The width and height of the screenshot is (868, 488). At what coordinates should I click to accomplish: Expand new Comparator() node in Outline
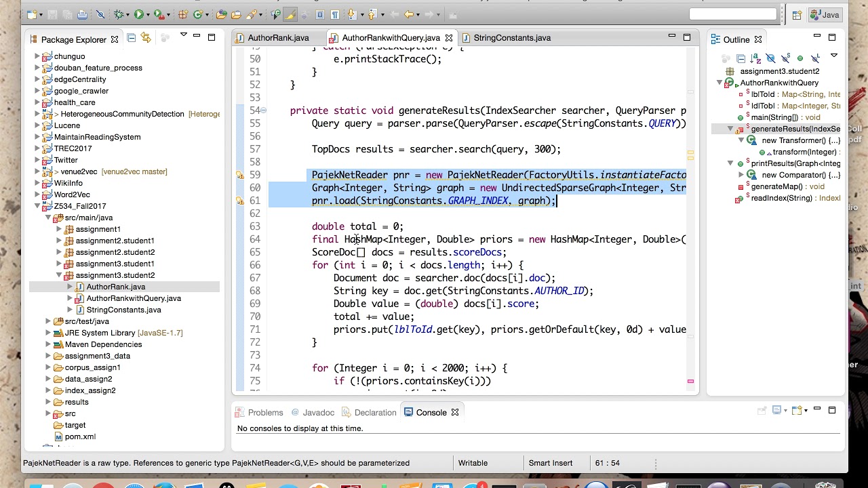point(741,175)
